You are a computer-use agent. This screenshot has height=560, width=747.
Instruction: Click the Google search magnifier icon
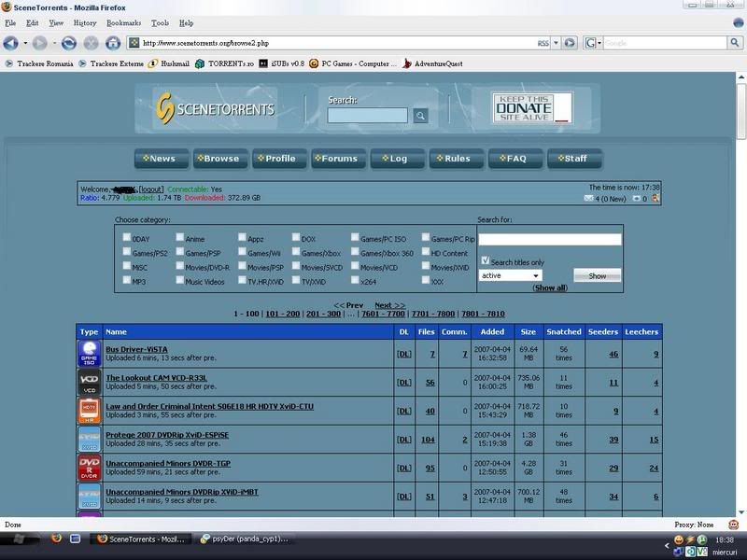tap(735, 43)
